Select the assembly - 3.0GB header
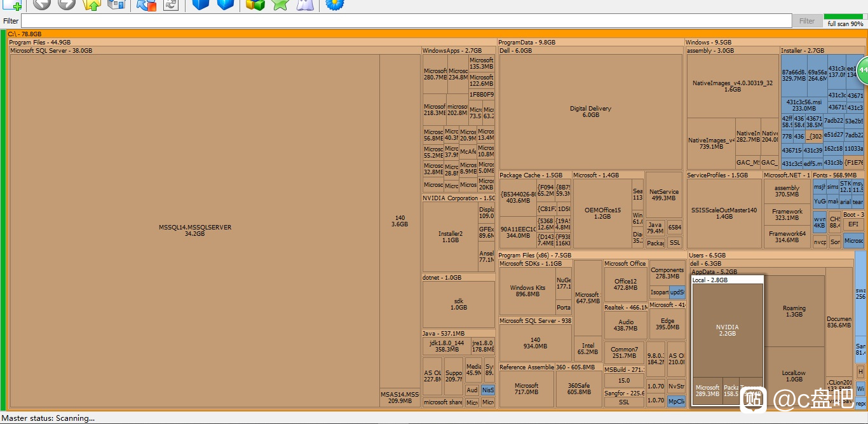Viewport: 868px width, 424px height. [733, 50]
